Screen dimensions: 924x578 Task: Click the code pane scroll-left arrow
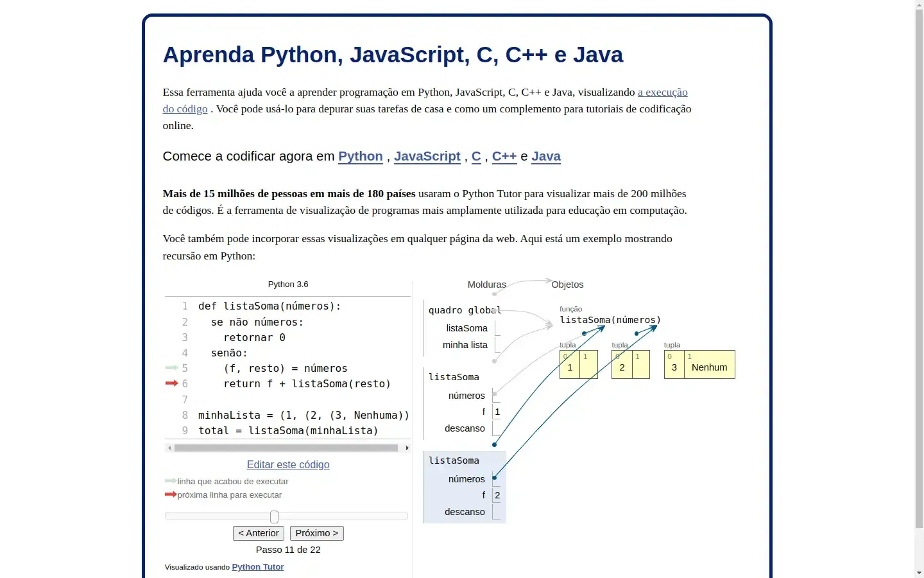tap(169, 448)
